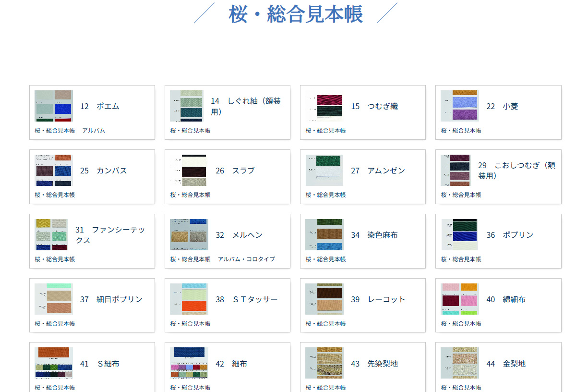
Task: Click the 14 しぐれ紬（額装用） title link
Action: pyautogui.click(x=246, y=106)
